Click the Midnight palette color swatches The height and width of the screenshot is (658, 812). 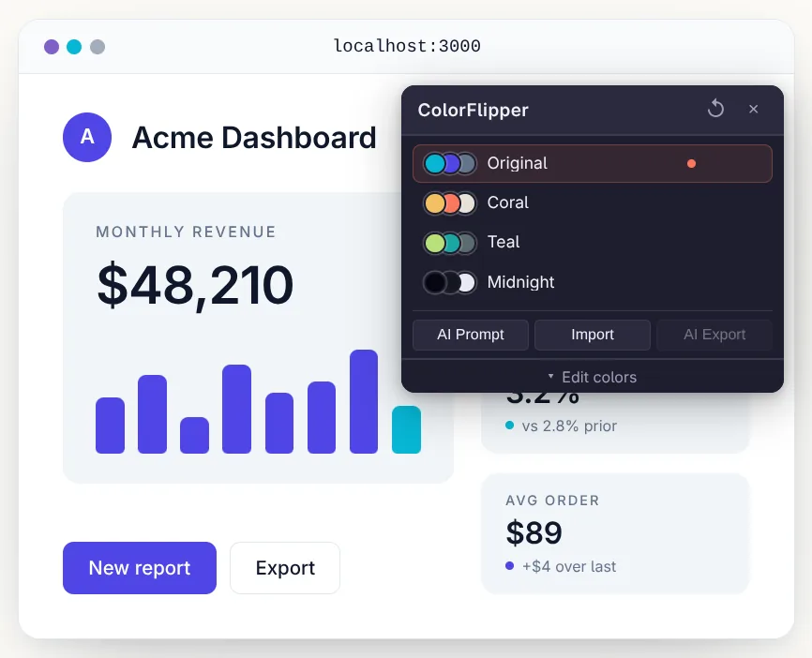pyautogui.click(x=450, y=283)
